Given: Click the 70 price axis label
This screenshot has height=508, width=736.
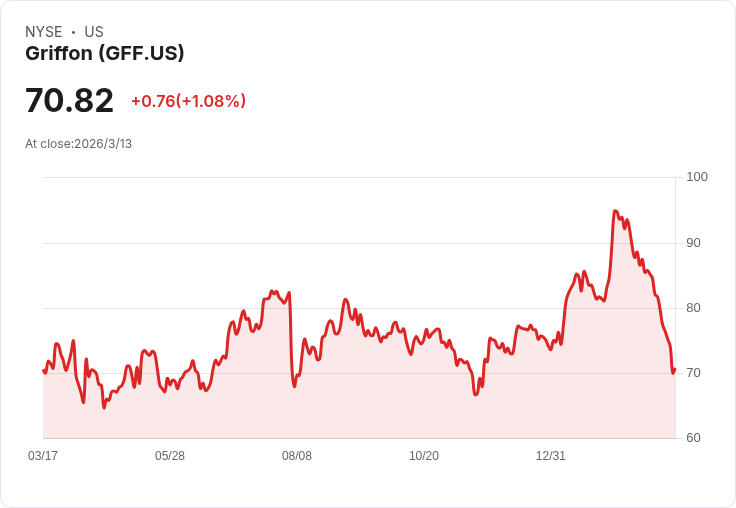Looking at the screenshot, I should (x=693, y=373).
